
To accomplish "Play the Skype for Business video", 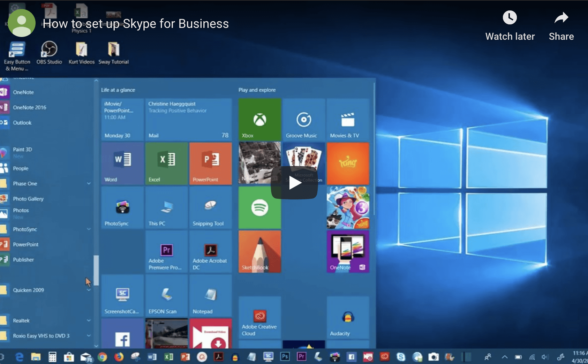I will (294, 183).
